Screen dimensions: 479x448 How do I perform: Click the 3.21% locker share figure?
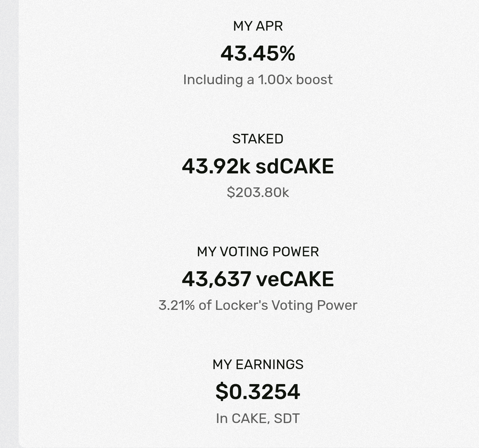click(x=177, y=305)
